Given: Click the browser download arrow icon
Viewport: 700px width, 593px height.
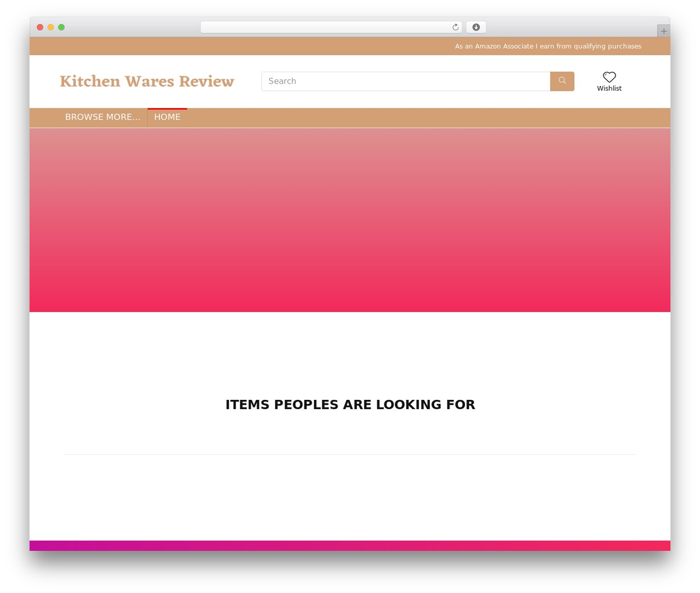Looking at the screenshot, I should pos(476,27).
